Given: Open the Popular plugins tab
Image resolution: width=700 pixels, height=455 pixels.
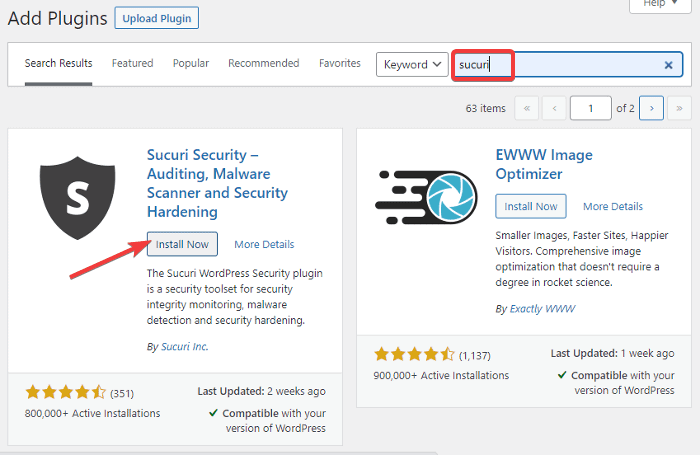Looking at the screenshot, I should 190,63.
